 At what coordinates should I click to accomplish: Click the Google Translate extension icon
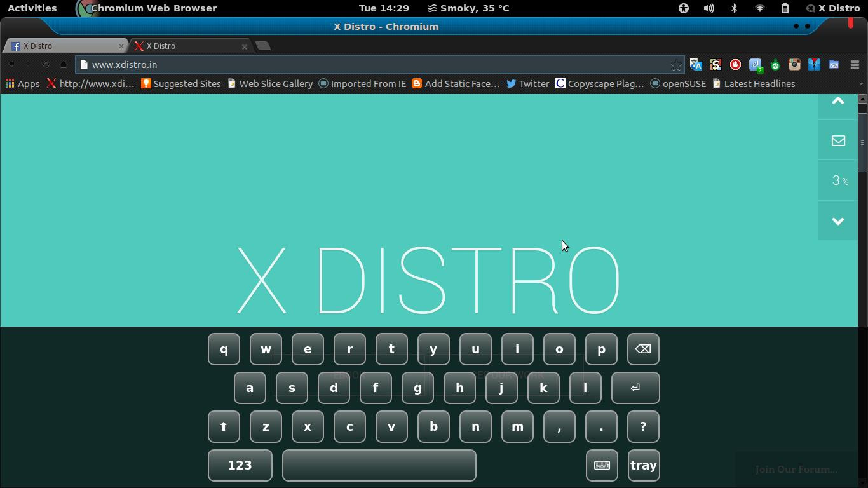coord(696,65)
